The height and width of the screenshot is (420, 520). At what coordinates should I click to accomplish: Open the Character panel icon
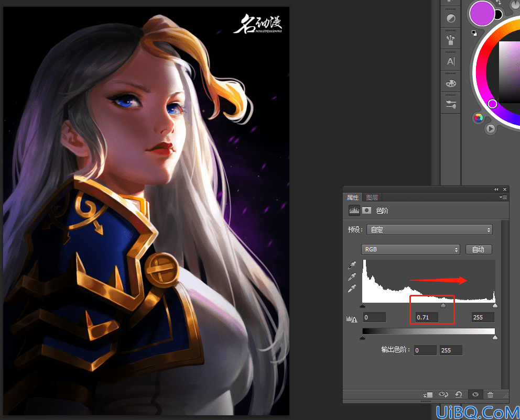(451, 61)
